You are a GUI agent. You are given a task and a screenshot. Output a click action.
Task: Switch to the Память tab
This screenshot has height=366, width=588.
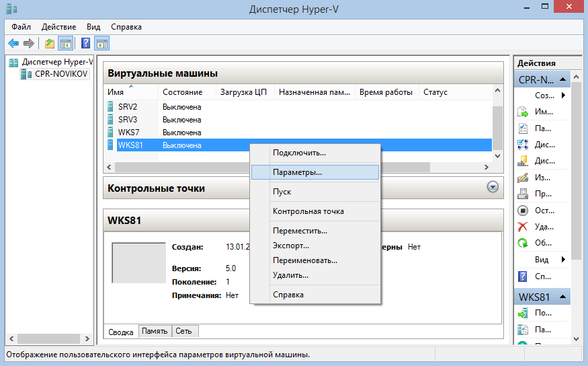[155, 331]
